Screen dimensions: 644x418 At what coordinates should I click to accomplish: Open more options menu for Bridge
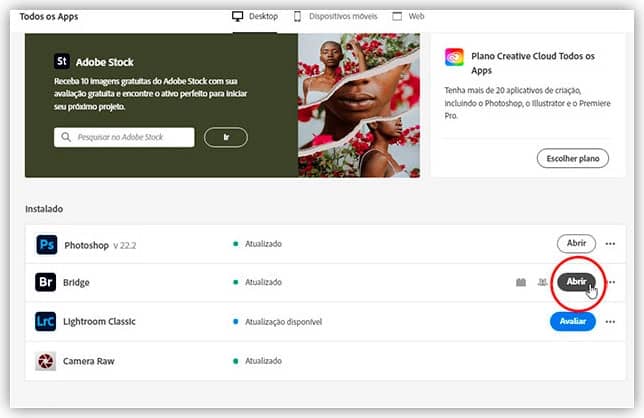click(610, 283)
